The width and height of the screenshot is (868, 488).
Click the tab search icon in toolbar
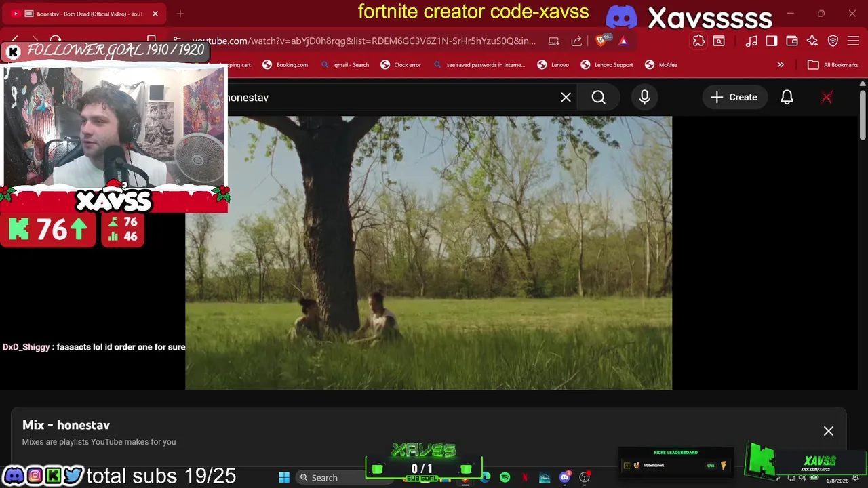(x=719, y=41)
